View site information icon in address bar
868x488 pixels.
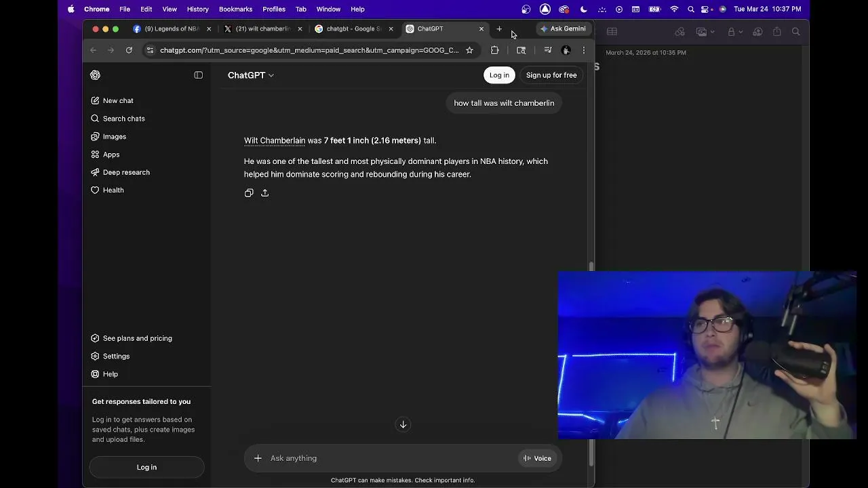point(151,50)
